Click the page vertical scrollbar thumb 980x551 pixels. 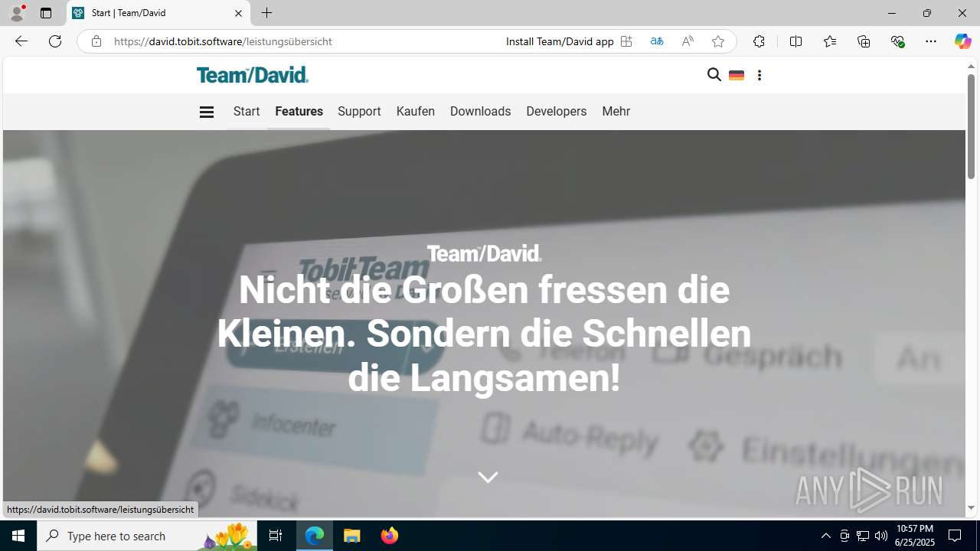pos(971,126)
